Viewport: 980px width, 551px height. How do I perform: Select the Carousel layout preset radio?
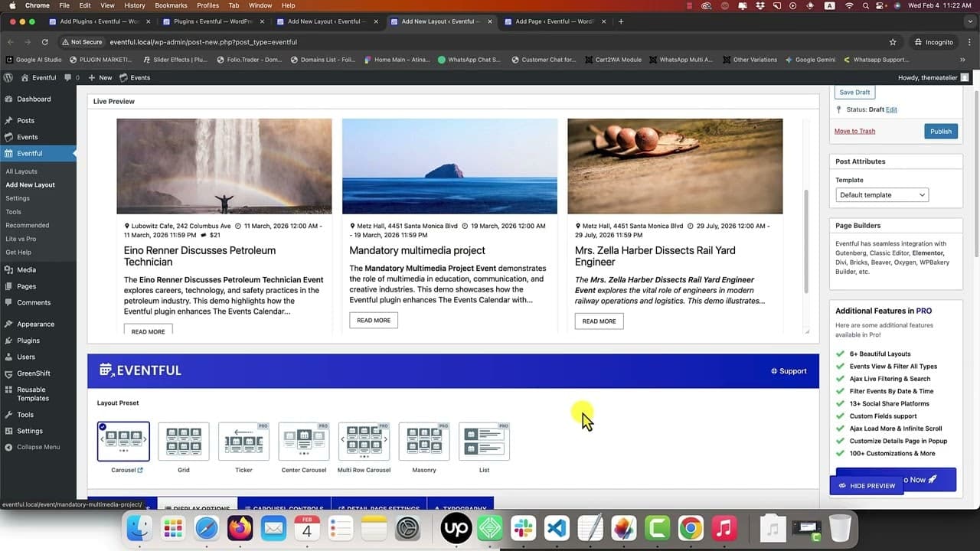[x=123, y=442]
